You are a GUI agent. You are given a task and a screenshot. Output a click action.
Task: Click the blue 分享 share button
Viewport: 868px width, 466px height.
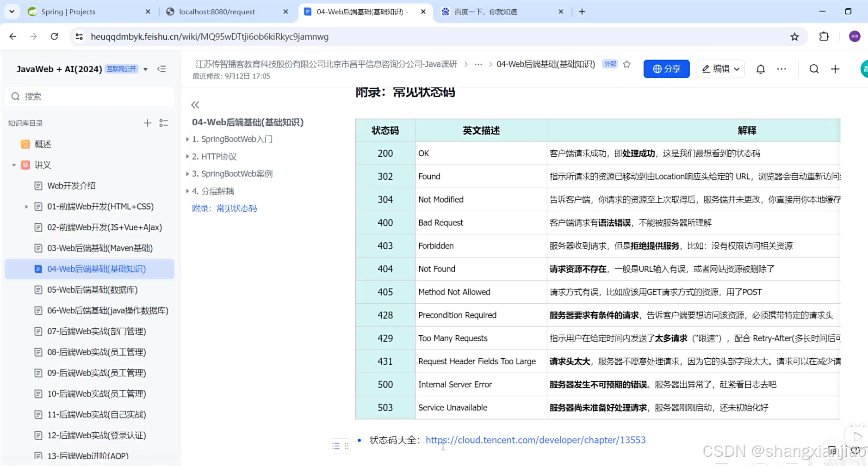[x=666, y=69]
